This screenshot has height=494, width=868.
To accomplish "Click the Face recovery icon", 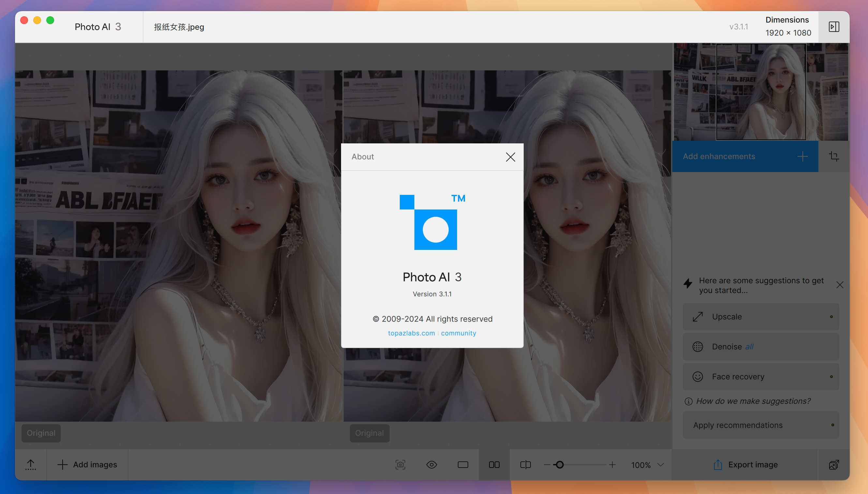I will 697,376.
